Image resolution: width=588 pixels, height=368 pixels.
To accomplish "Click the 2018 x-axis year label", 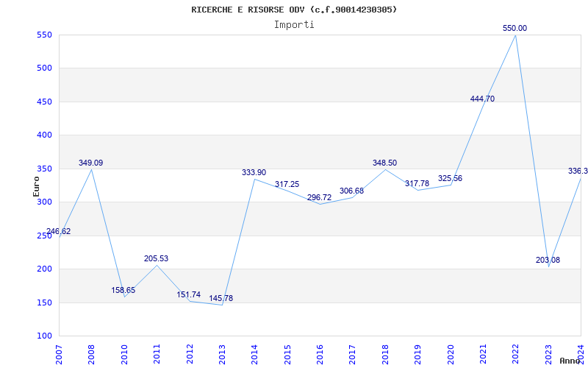I will click(385, 354).
